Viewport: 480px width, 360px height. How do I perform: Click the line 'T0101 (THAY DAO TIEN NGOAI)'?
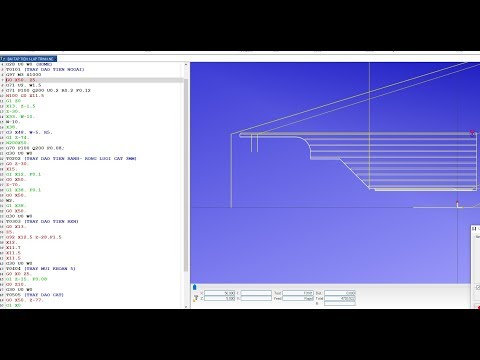(45, 69)
